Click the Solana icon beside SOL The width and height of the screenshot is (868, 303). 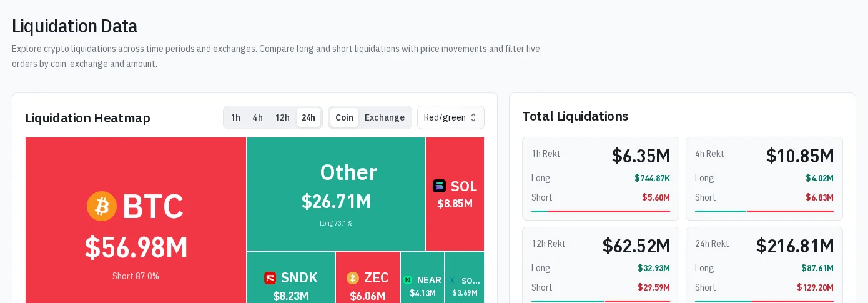point(439,186)
